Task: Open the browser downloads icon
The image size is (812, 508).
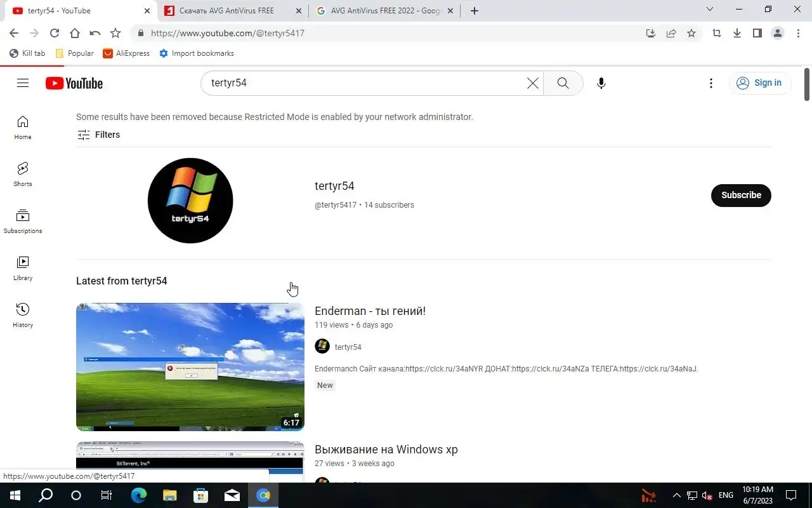Action: click(x=737, y=33)
